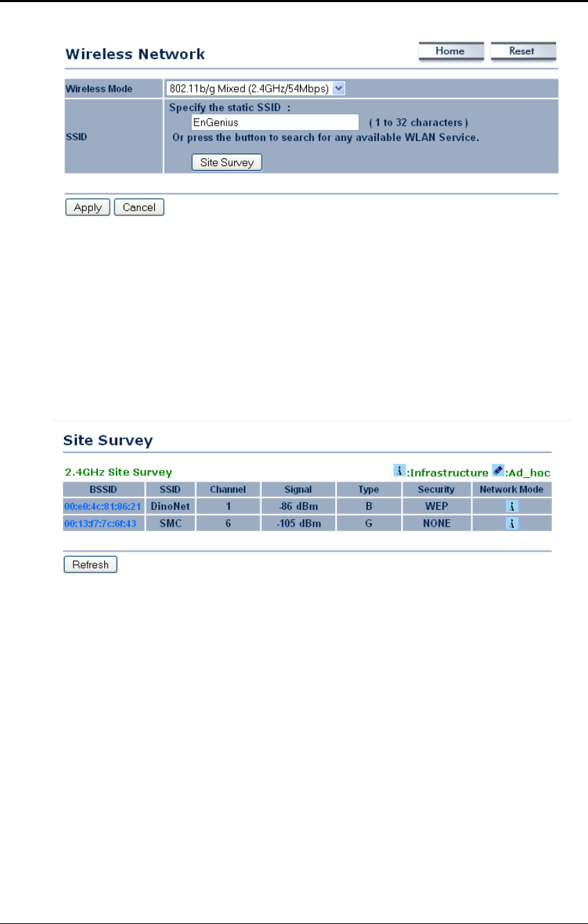Viewport: 588px width, 924px height.
Task: Select the DinoNet SSID cell
Action: tap(170, 506)
